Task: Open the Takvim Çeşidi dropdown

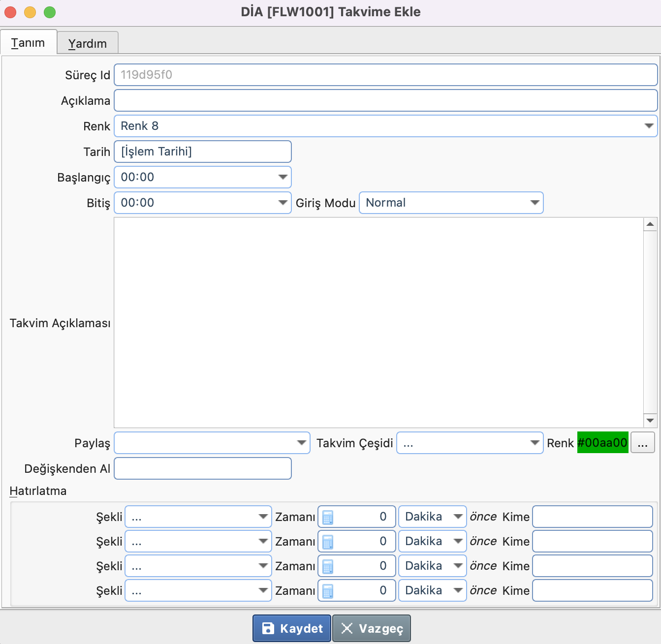Action: (535, 443)
